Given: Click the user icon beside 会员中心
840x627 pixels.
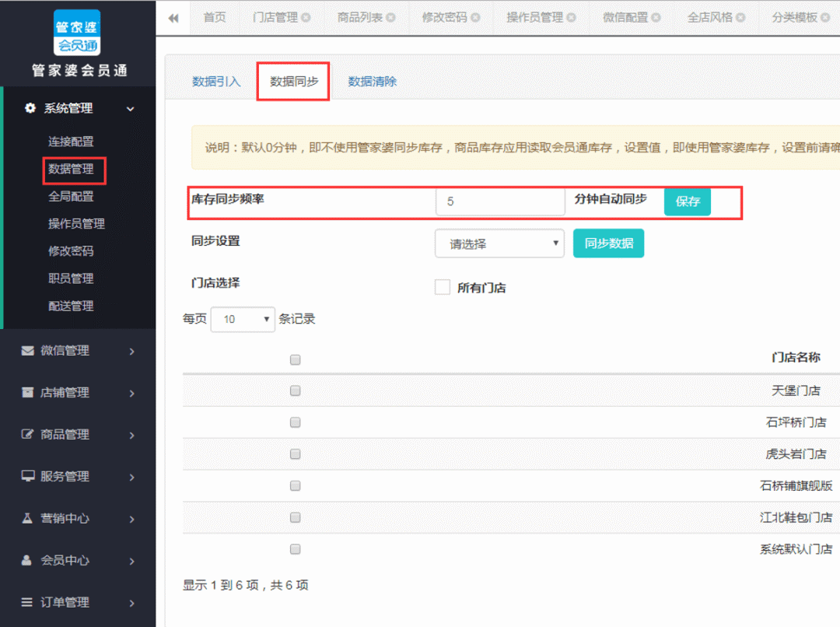Looking at the screenshot, I should click(x=28, y=560).
